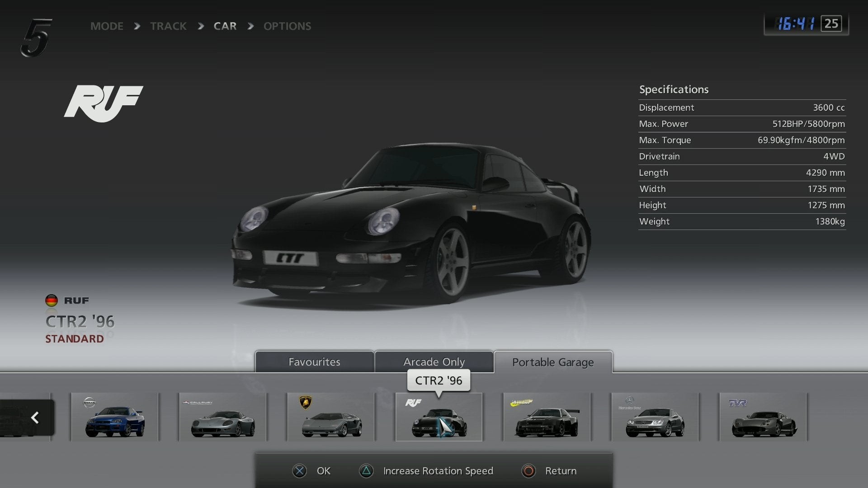Click the Gran Turismo 5 logo
This screenshot has width=868, height=488.
(x=36, y=38)
